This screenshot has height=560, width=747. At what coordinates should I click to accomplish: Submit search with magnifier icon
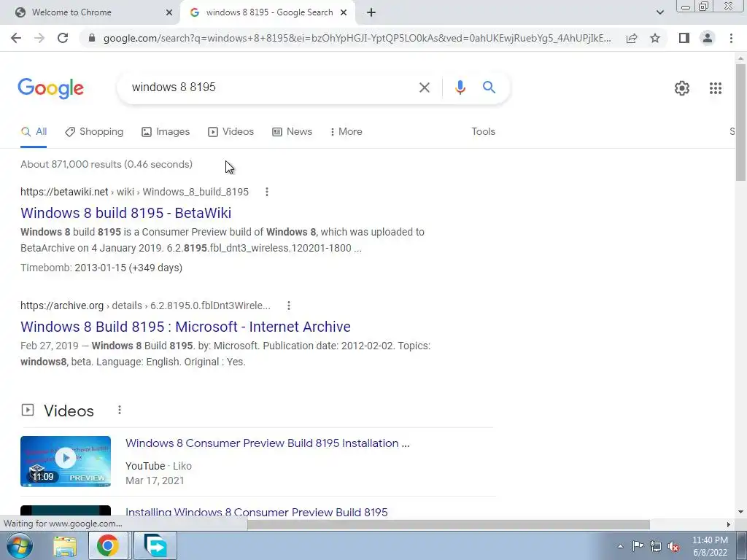(x=489, y=87)
